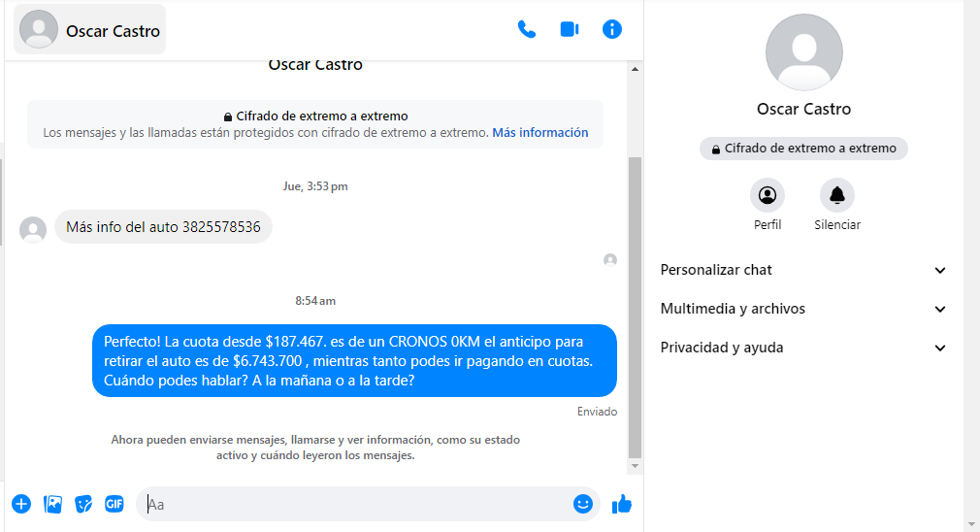This screenshot has height=532, width=980.
Task: Expand Multimedia y archivos section
Action: tap(803, 309)
